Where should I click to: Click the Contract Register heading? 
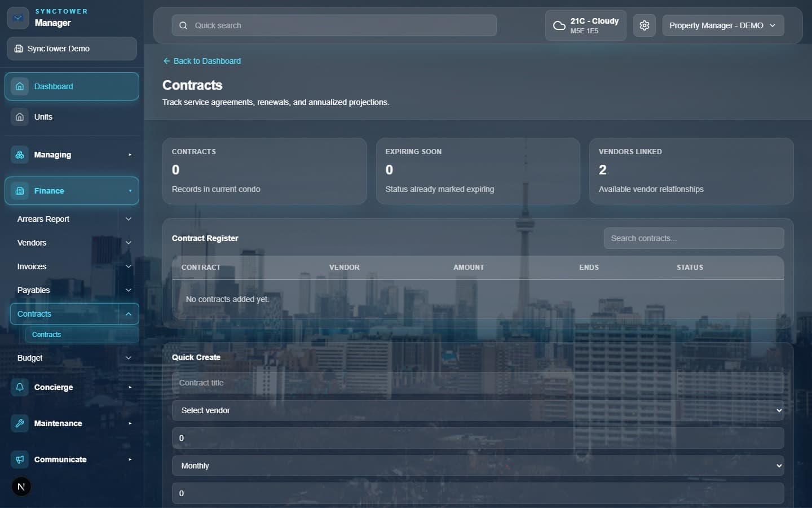click(205, 238)
